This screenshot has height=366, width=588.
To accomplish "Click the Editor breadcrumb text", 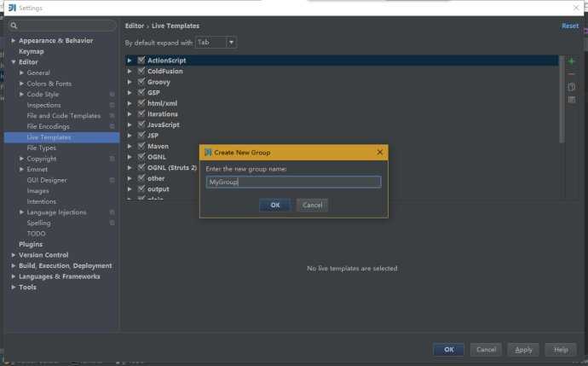I will (135, 26).
